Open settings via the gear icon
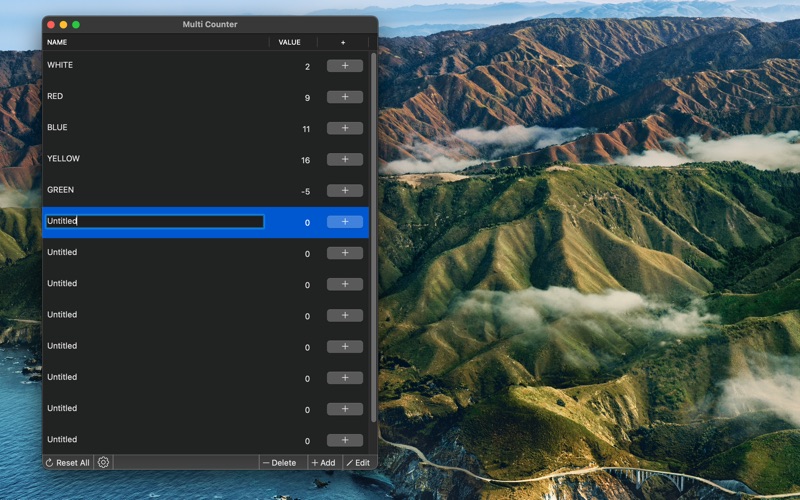The width and height of the screenshot is (800, 500). point(104,463)
